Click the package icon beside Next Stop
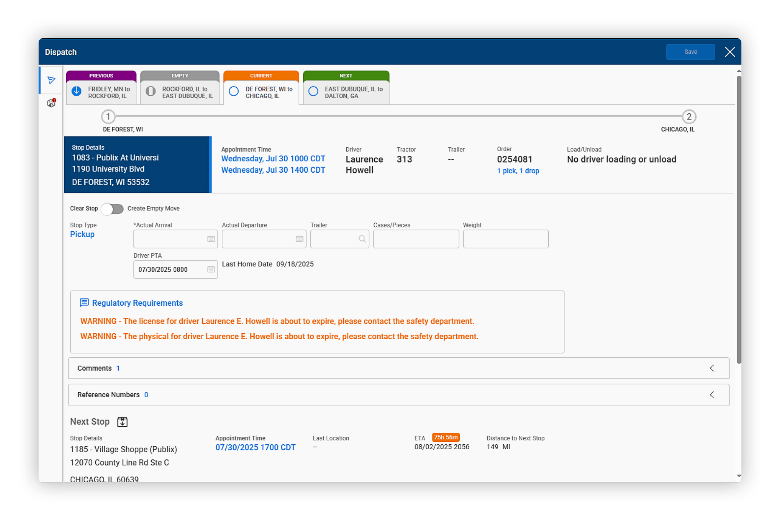The height and width of the screenshot is (532, 780). pos(122,421)
